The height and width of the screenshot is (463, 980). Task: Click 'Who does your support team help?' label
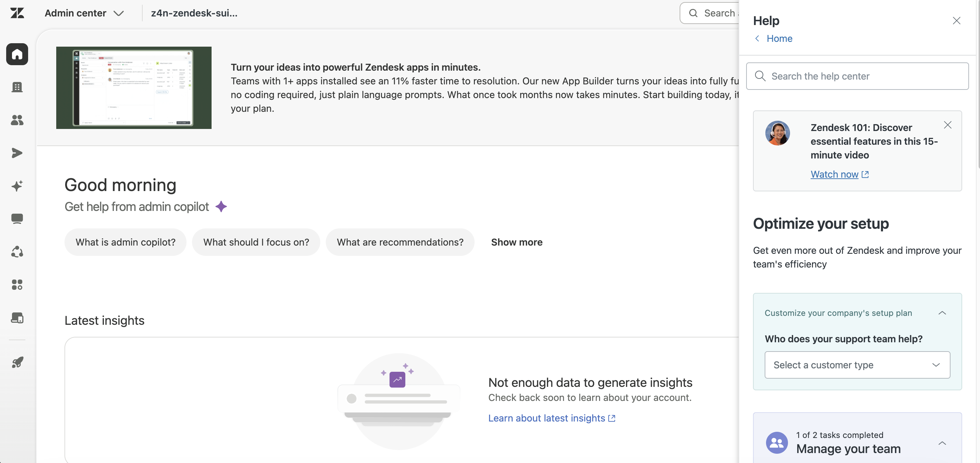coord(844,339)
